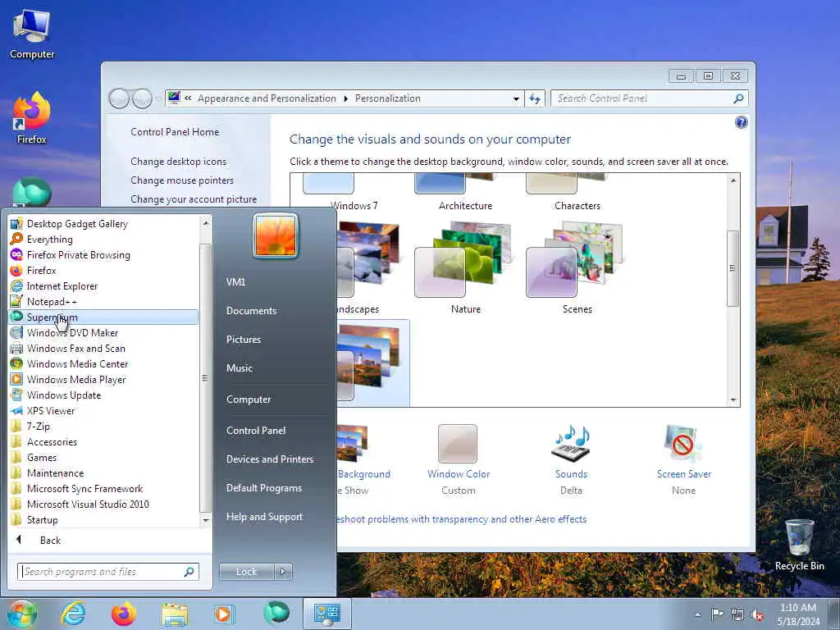Open Help and Support
This screenshot has width=840, height=630.
coord(265,517)
